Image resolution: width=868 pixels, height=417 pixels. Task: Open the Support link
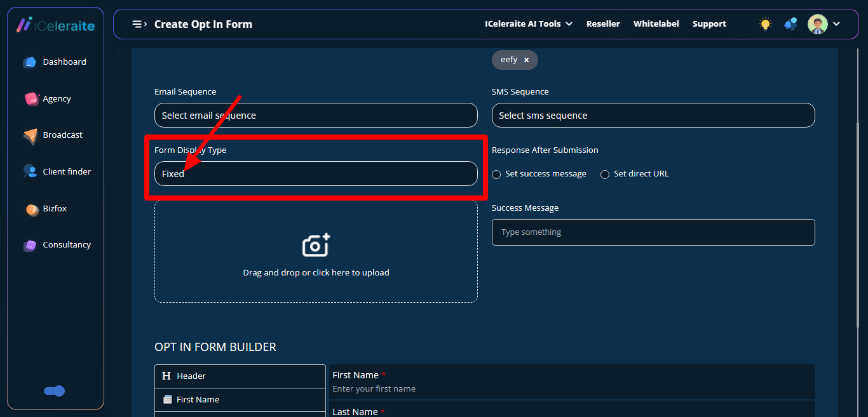[x=709, y=24]
